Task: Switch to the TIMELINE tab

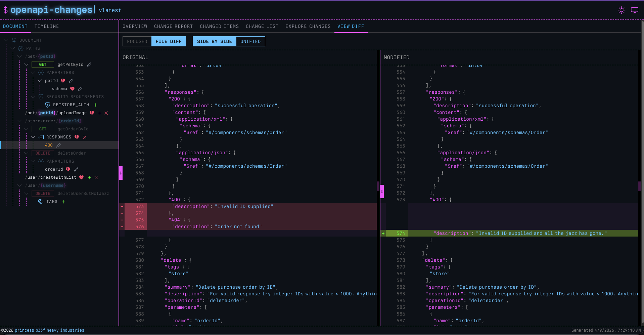Action: click(x=47, y=26)
